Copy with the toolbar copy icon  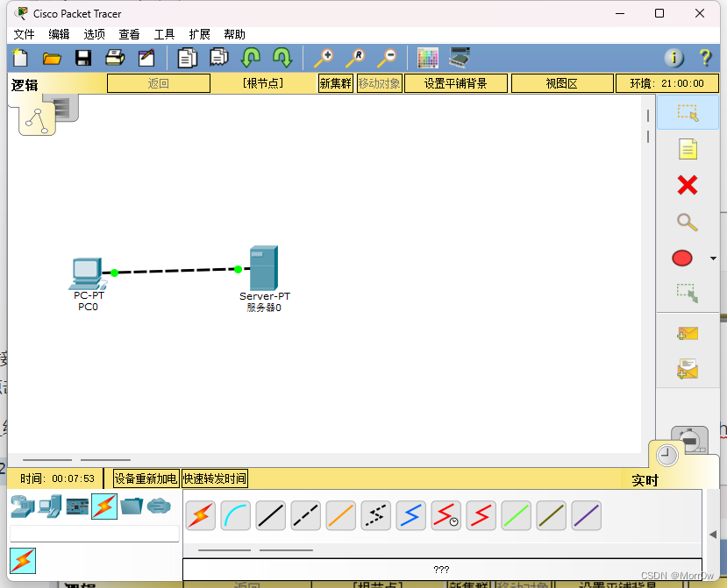tap(188, 58)
